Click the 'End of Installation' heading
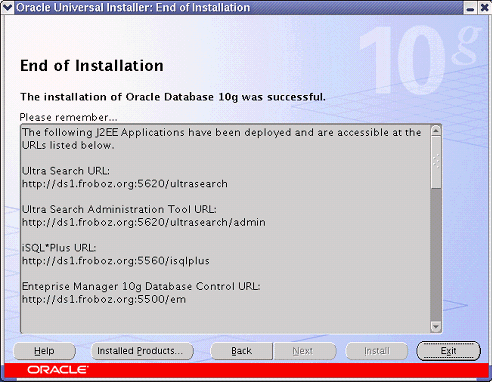 (x=92, y=66)
